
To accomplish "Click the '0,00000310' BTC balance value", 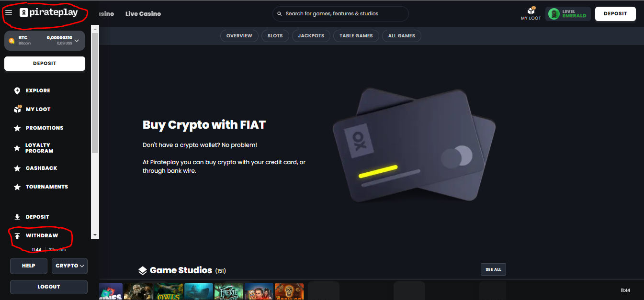I will point(59,37).
